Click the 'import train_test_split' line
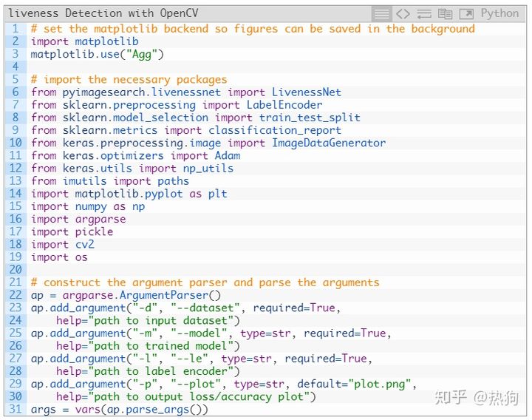Viewport: 532px width, 420px height. [x=195, y=118]
